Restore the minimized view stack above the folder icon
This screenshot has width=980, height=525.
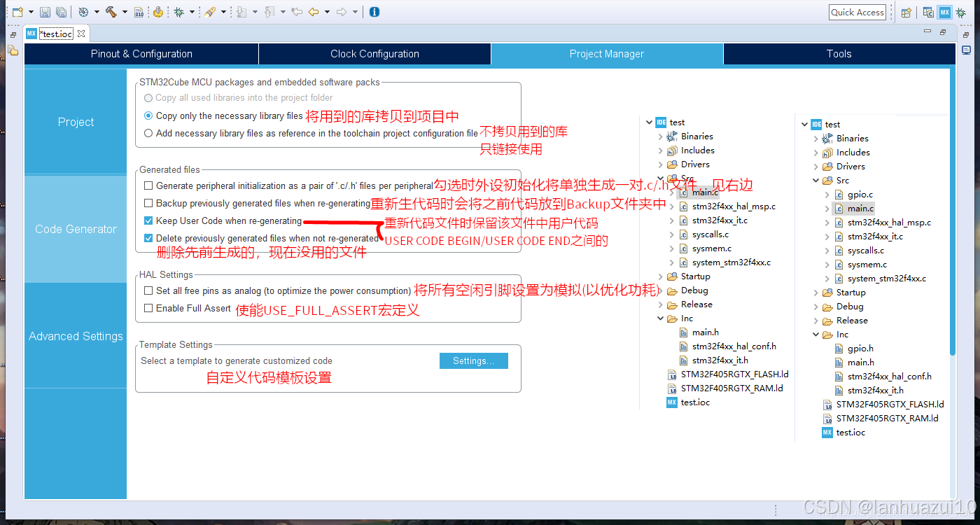13,34
